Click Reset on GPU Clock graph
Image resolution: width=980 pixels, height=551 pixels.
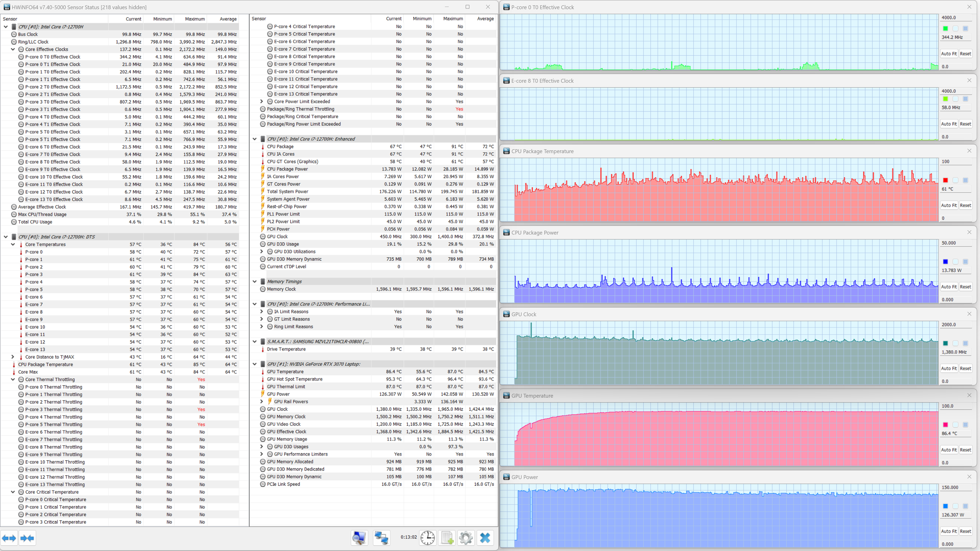coord(965,369)
